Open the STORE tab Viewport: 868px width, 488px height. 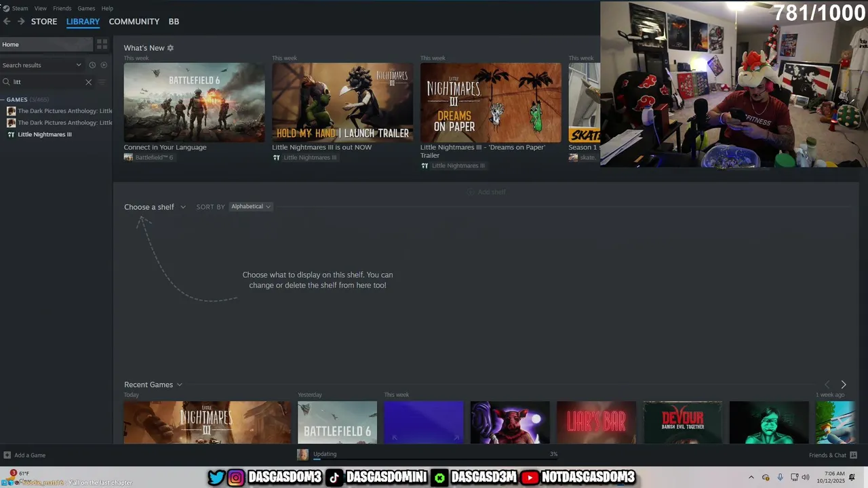[44, 22]
